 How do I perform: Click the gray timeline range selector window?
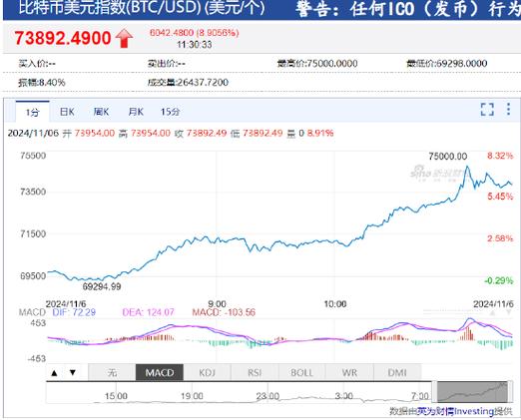[472, 392]
